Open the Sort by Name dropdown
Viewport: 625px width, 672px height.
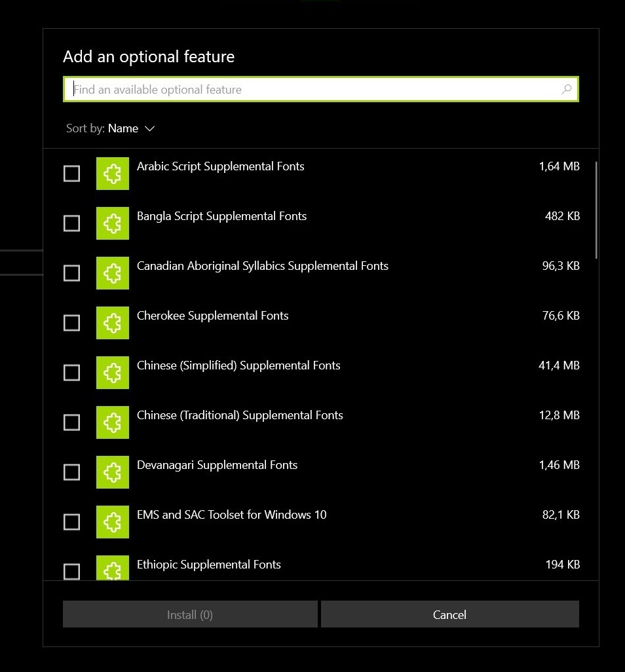click(131, 128)
